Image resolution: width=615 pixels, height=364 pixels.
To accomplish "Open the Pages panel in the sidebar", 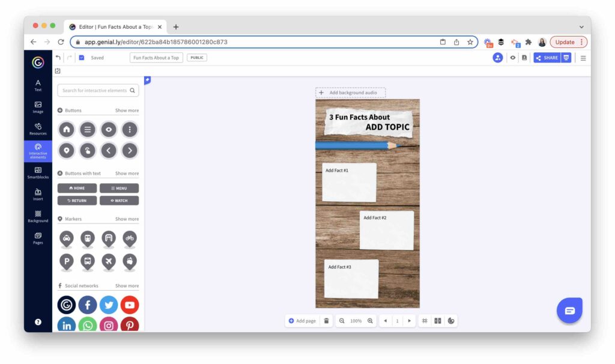I will click(37, 238).
